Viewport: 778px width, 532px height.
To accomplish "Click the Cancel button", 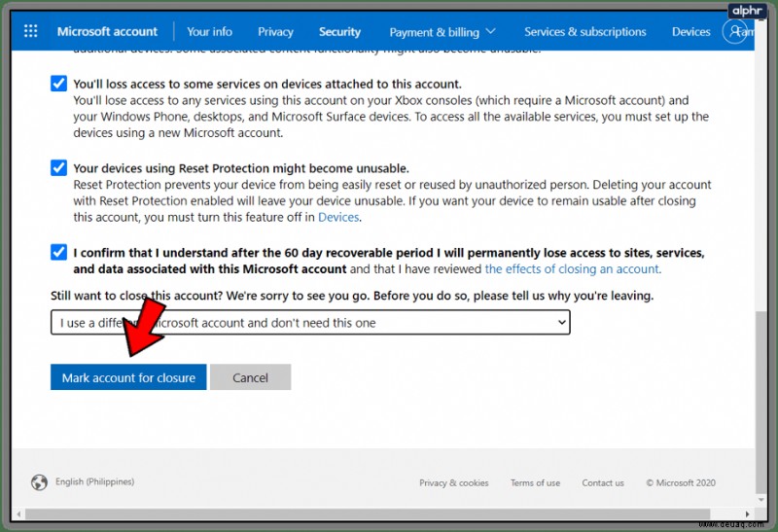I will pyautogui.click(x=250, y=377).
